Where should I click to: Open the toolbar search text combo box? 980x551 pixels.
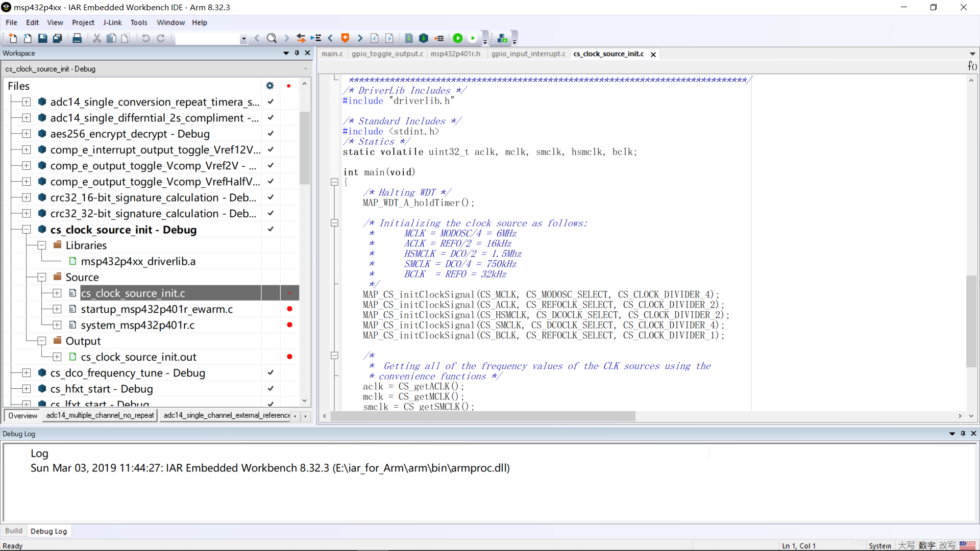(x=211, y=38)
